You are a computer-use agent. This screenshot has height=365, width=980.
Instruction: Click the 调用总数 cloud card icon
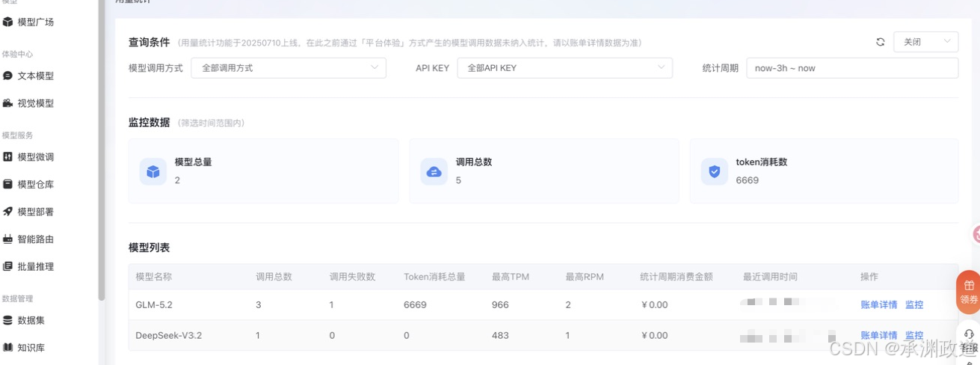click(x=434, y=171)
